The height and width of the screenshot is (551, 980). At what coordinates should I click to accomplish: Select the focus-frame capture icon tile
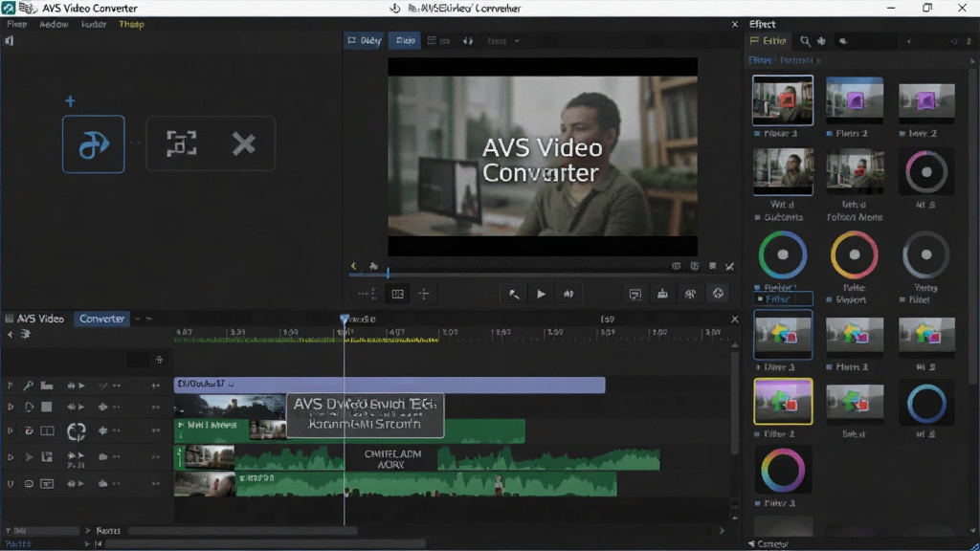(181, 143)
